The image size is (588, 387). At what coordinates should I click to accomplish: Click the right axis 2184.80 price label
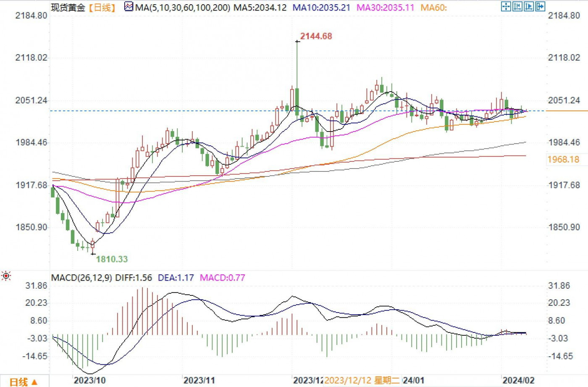pos(564,16)
